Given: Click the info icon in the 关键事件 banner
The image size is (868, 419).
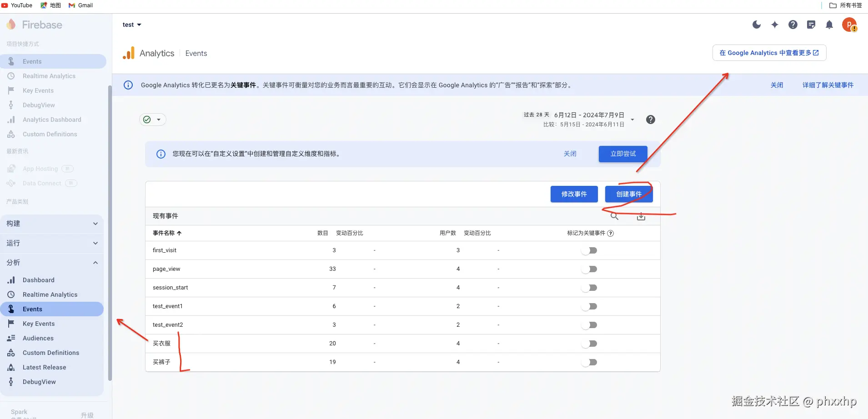Looking at the screenshot, I should click(x=128, y=85).
